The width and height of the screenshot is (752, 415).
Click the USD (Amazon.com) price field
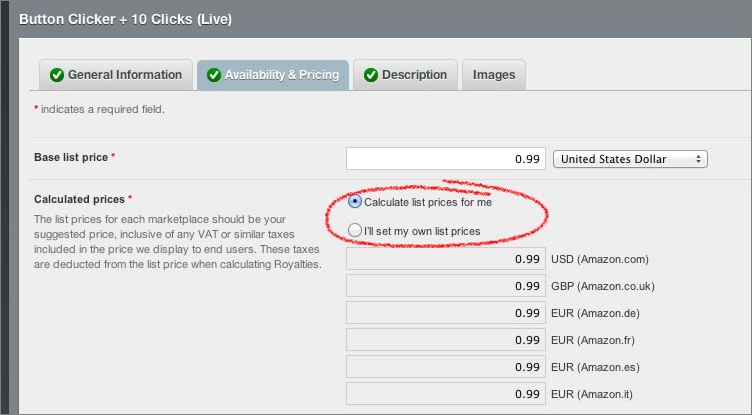[x=446, y=260]
